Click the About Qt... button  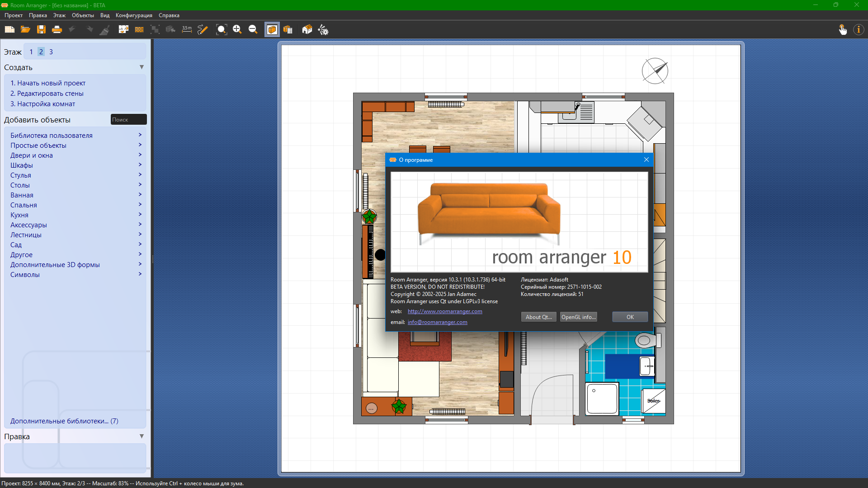538,317
